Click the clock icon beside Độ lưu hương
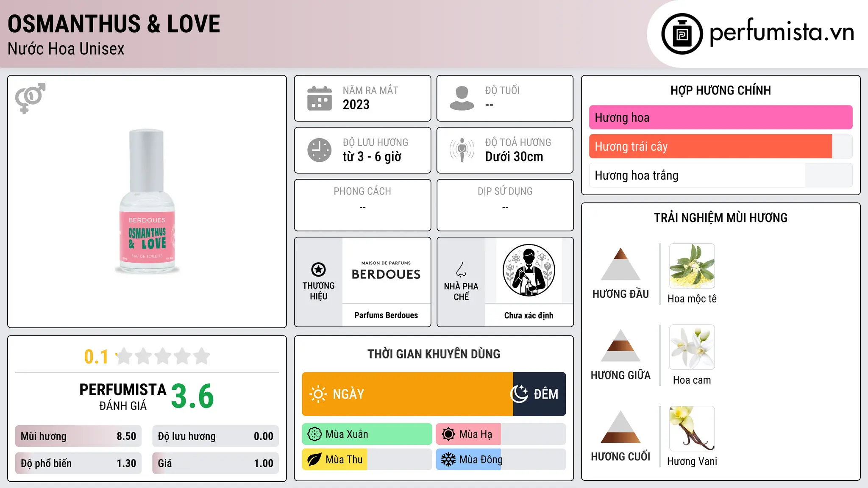 pos(320,150)
